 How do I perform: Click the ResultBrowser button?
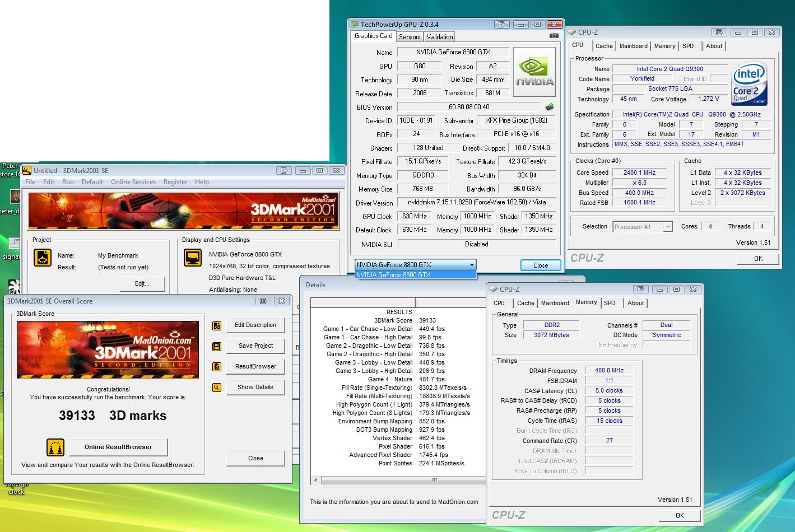(255, 367)
